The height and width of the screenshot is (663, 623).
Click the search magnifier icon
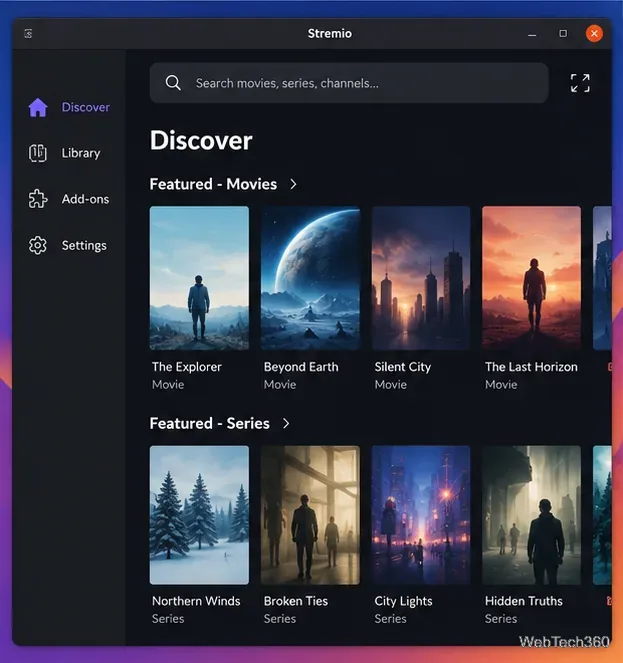point(173,83)
